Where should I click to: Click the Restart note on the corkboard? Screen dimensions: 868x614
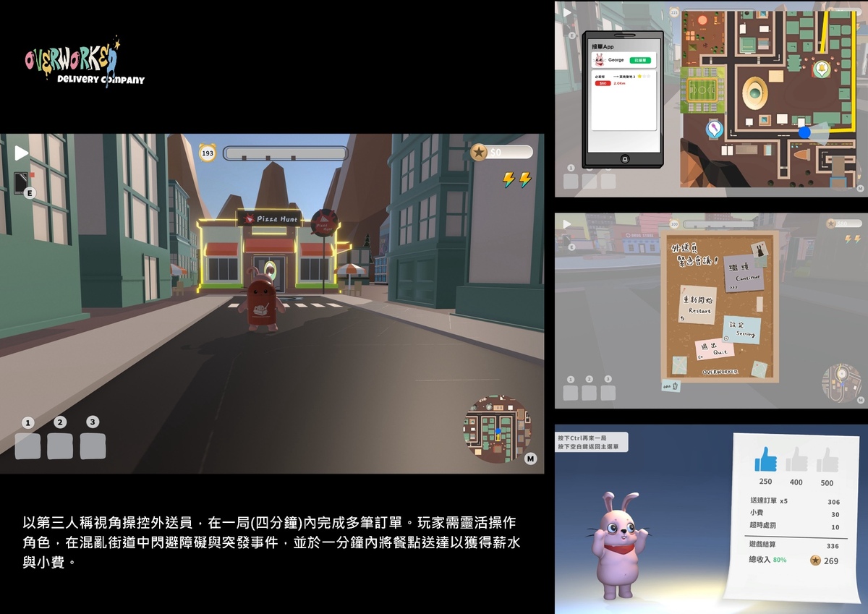click(697, 304)
